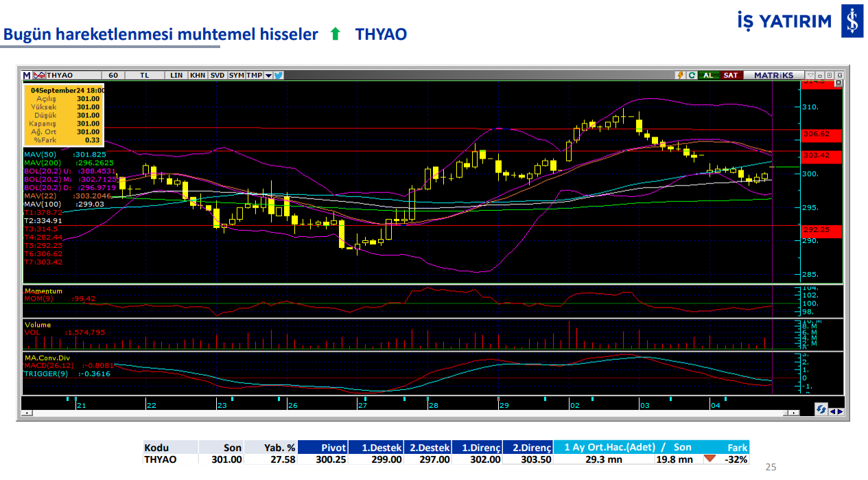Toggle the LIN scale mode

[x=176, y=75]
